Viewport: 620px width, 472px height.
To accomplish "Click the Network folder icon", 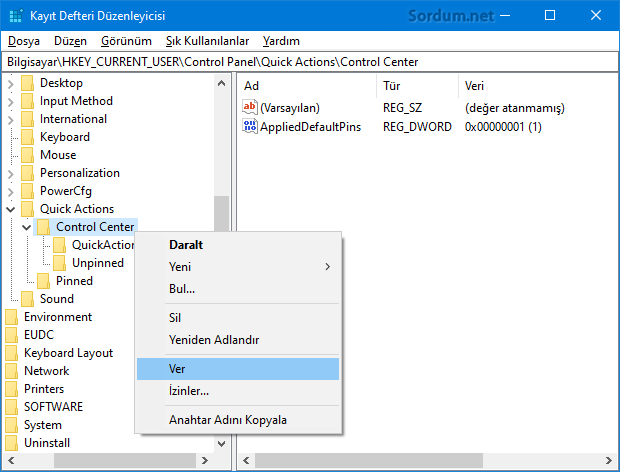I will [12, 371].
